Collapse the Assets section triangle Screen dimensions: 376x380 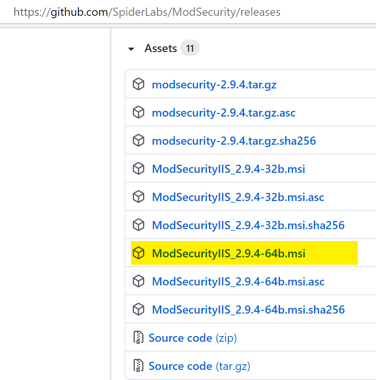(131, 49)
